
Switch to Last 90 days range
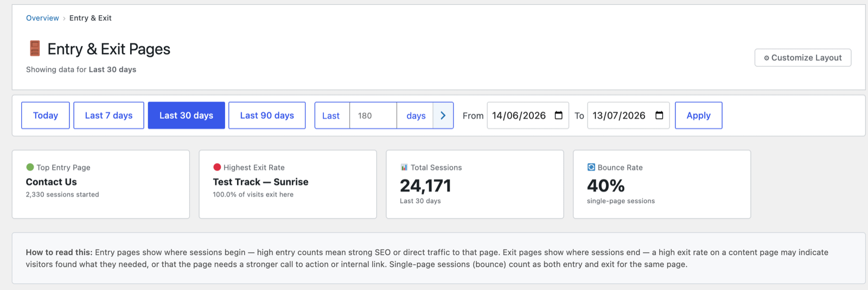pos(267,115)
